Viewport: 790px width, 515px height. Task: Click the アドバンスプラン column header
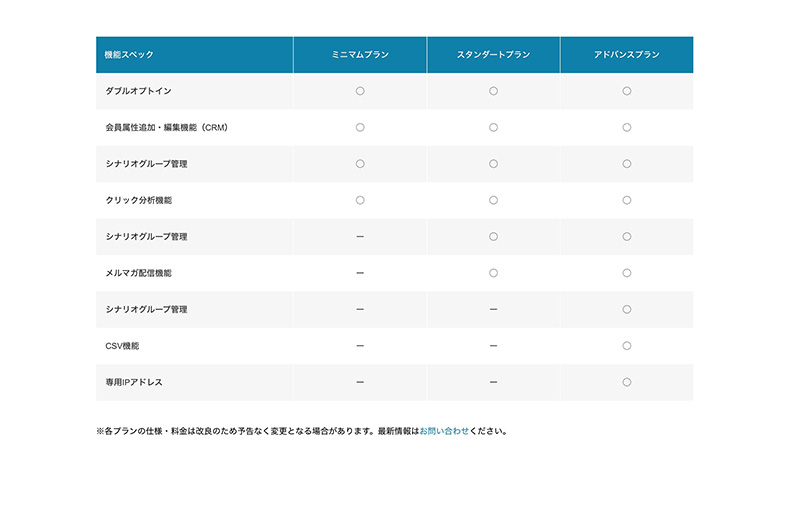tap(626, 55)
